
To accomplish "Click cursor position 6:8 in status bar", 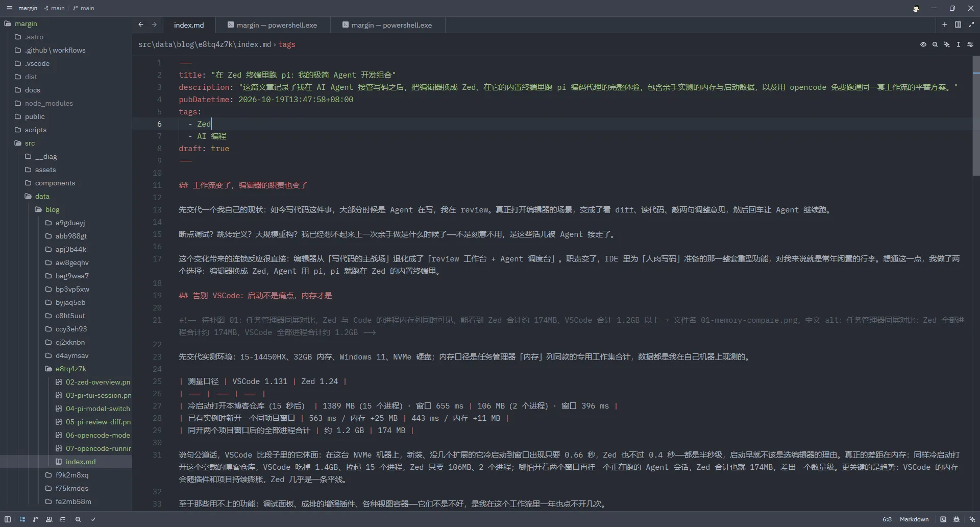I will pos(887,519).
